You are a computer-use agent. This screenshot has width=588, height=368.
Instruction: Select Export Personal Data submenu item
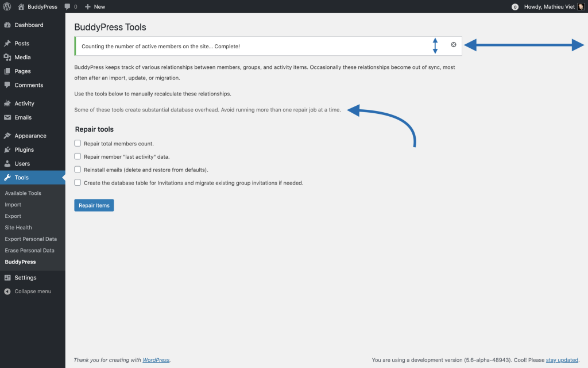[x=31, y=239]
